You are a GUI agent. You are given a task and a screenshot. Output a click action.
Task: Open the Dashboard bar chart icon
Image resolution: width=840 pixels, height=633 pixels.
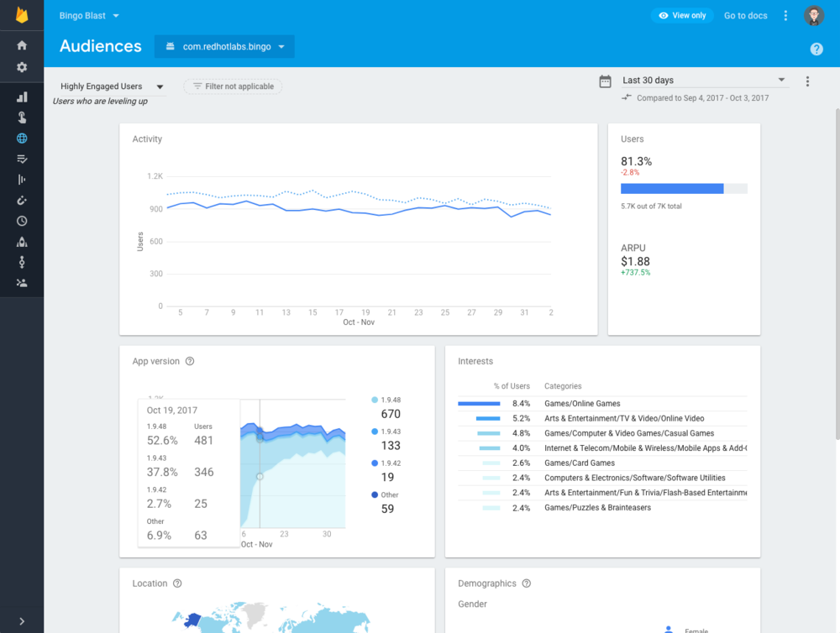click(x=22, y=97)
